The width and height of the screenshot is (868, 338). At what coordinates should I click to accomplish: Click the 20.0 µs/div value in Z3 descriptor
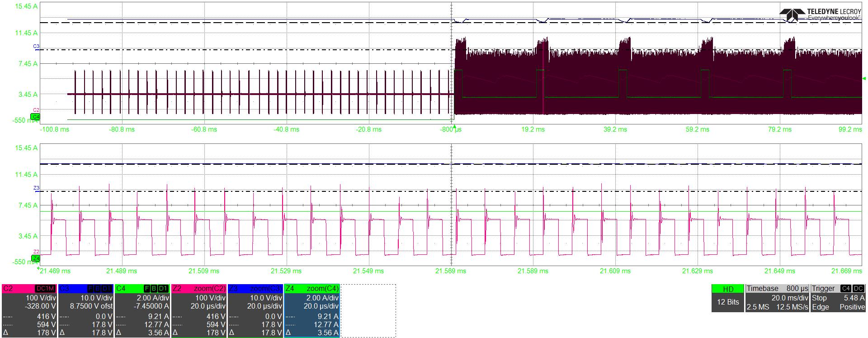tap(265, 306)
